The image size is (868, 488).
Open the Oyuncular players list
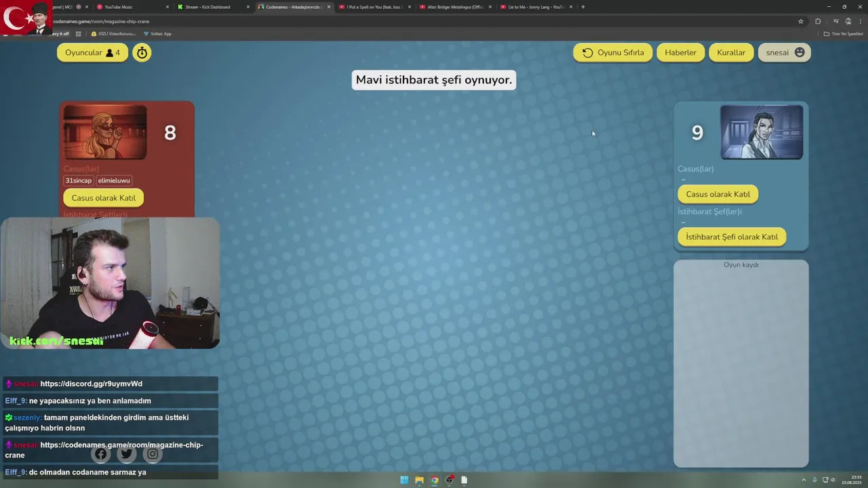point(92,53)
